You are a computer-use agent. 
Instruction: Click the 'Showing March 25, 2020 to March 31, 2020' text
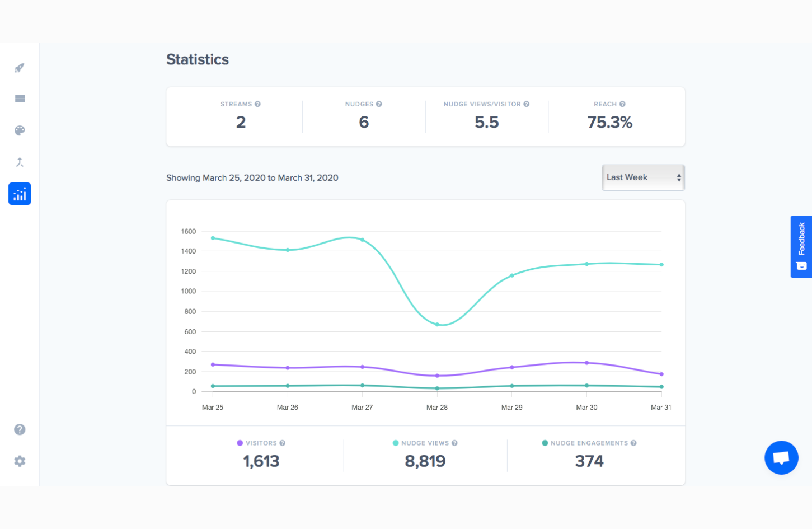(252, 178)
